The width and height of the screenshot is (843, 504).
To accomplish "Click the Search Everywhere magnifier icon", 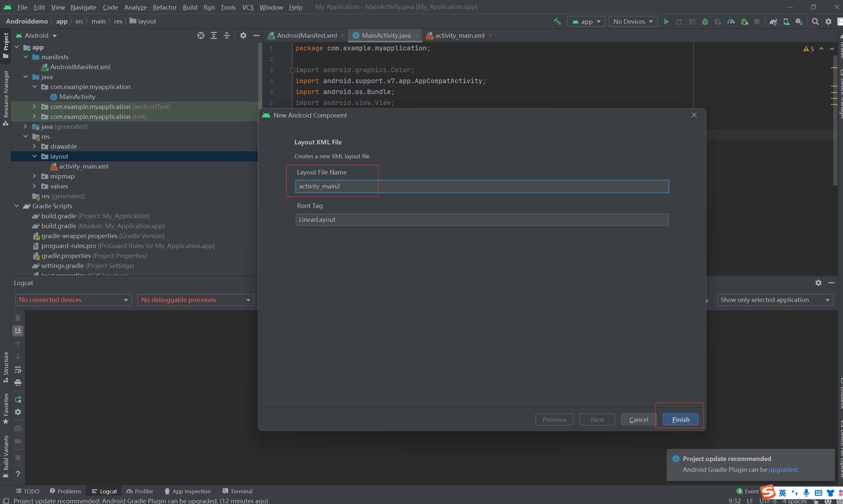I will (x=815, y=22).
